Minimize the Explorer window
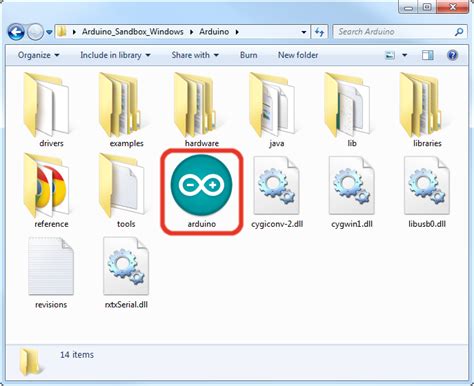474x386 pixels. 409,7
